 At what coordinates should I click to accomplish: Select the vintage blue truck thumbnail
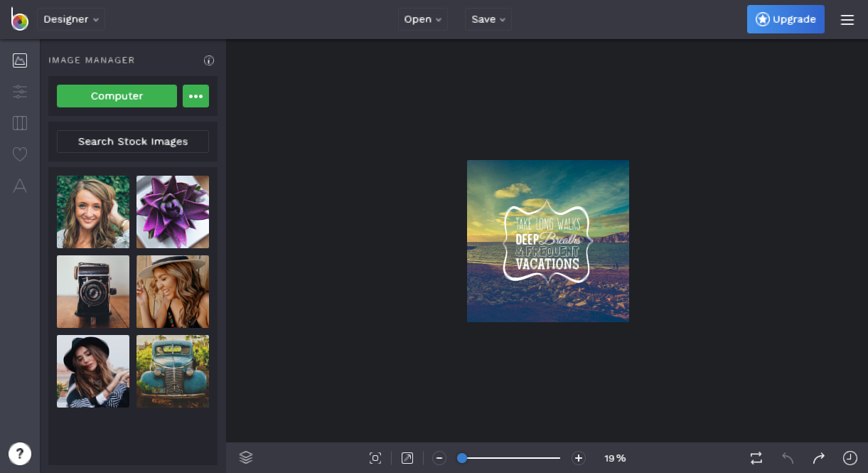(x=173, y=371)
